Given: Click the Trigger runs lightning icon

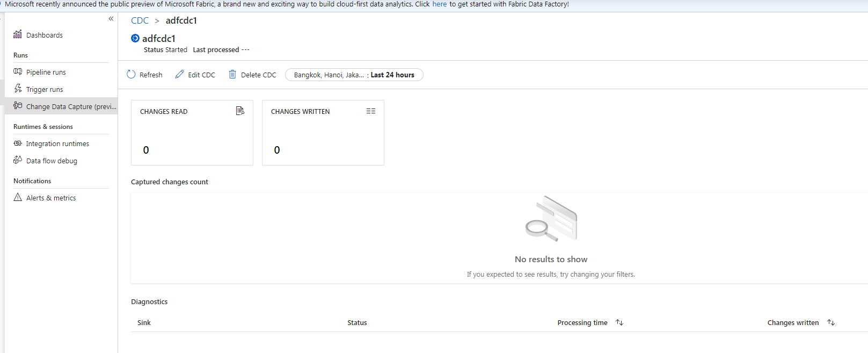Looking at the screenshot, I should point(18,89).
